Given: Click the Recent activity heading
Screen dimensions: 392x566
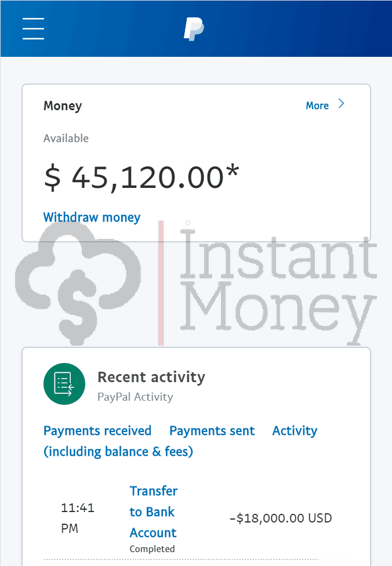Looking at the screenshot, I should (151, 377).
